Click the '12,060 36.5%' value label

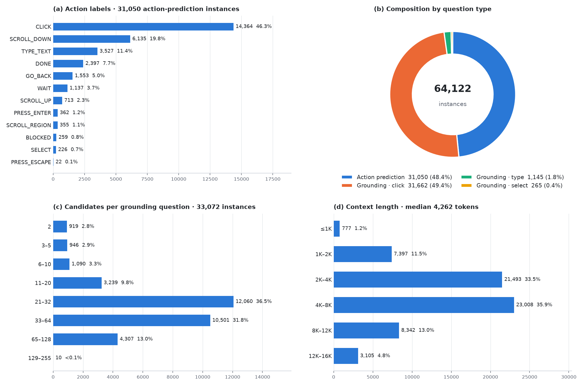254,301
